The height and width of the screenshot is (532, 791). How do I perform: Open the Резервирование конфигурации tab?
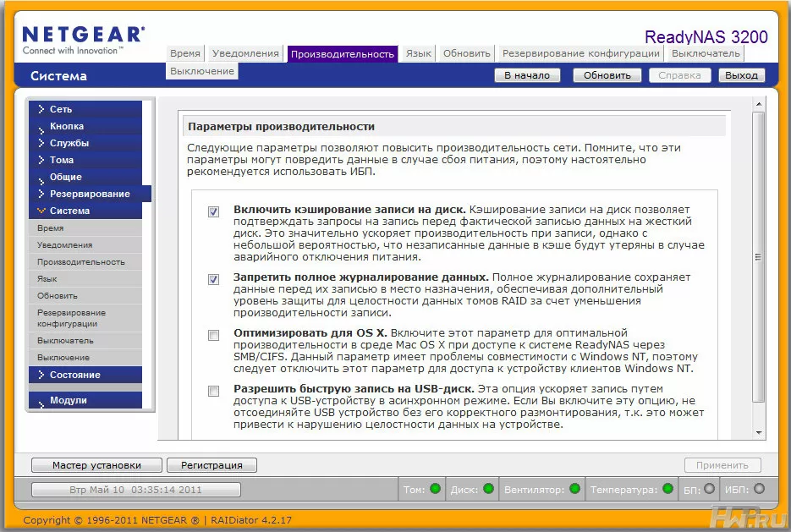tap(580, 53)
